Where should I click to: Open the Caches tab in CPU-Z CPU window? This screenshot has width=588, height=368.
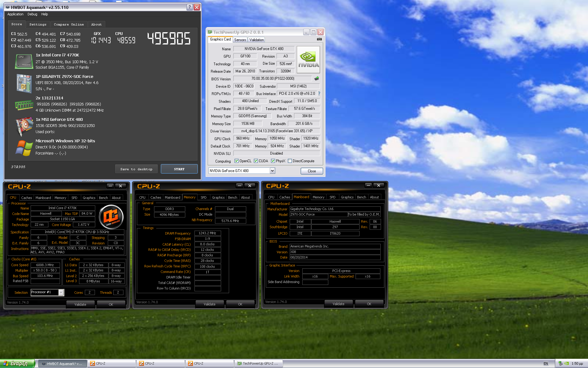(x=26, y=198)
